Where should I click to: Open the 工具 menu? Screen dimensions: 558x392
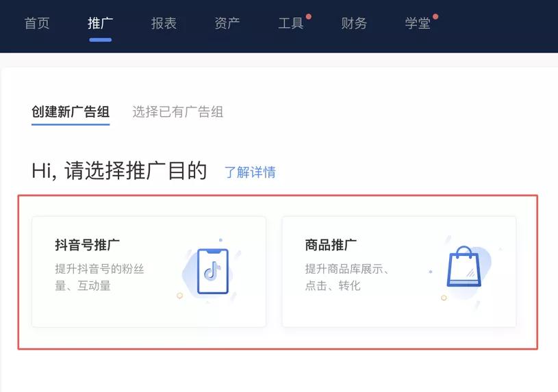click(x=291, y=23)
